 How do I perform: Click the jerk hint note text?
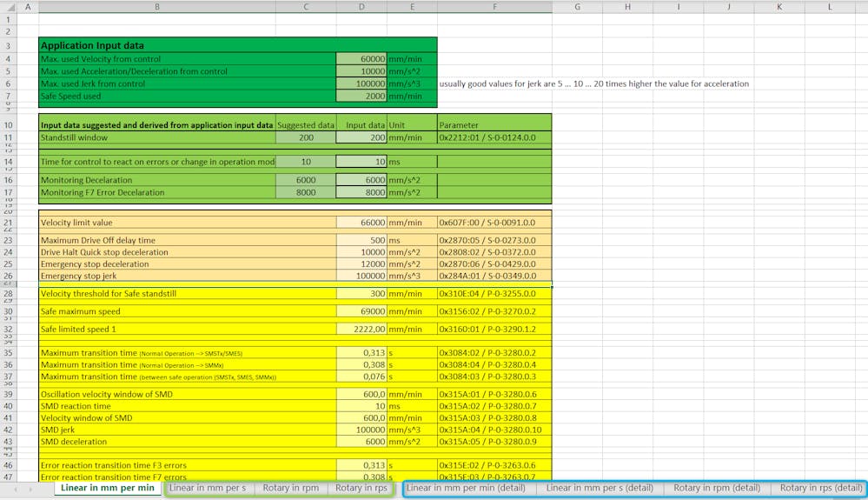coord(594,83)
